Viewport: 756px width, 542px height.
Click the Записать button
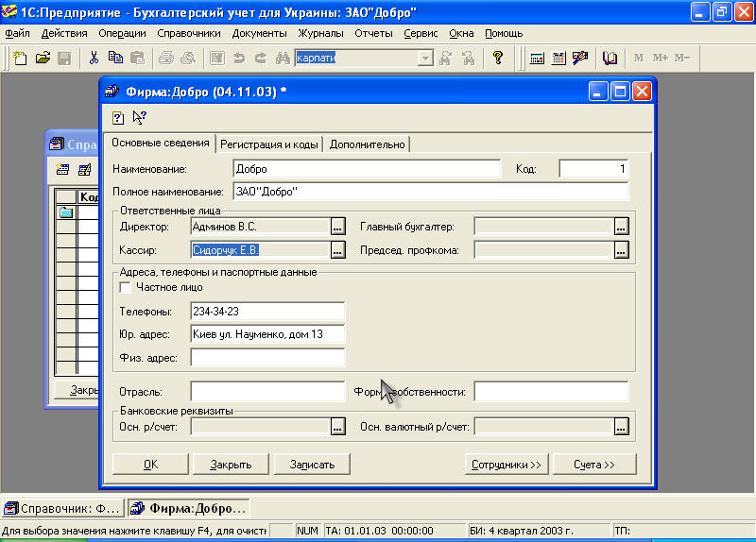point(312,465)
